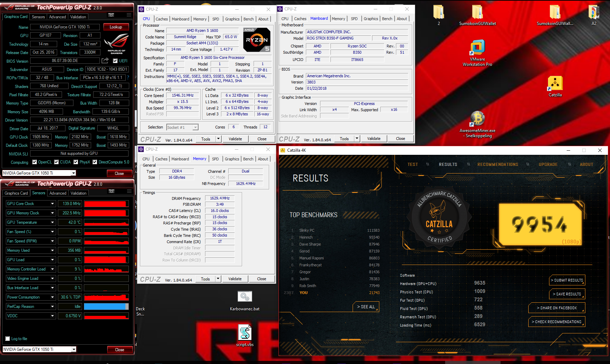Click the GPU Name field in GPU-Z
610x364 pixels.
point(65,27)
